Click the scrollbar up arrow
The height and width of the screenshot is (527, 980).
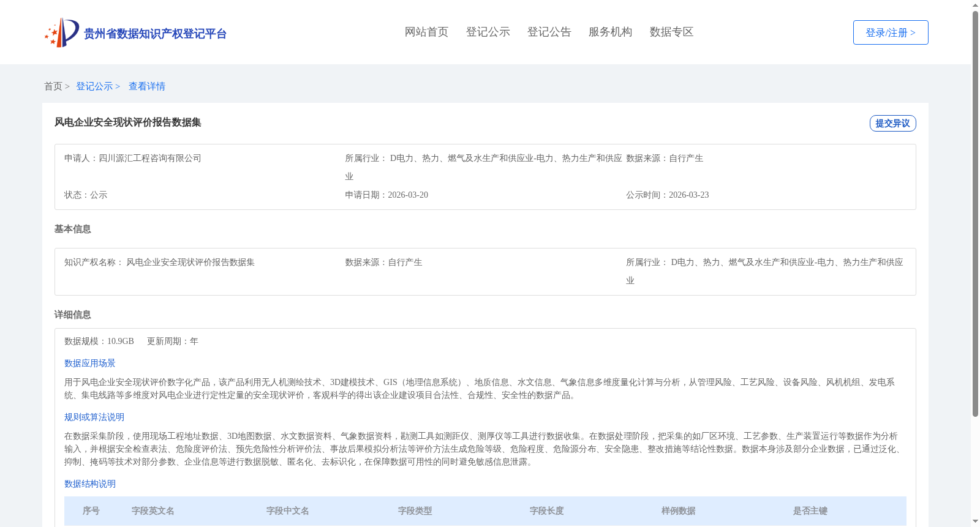pyautogui.click(x=975, y=5)
